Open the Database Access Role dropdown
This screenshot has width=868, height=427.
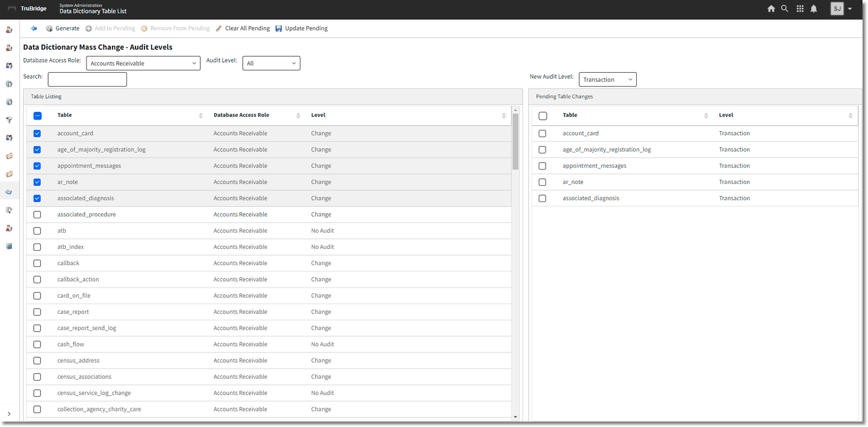pos(143,63)
